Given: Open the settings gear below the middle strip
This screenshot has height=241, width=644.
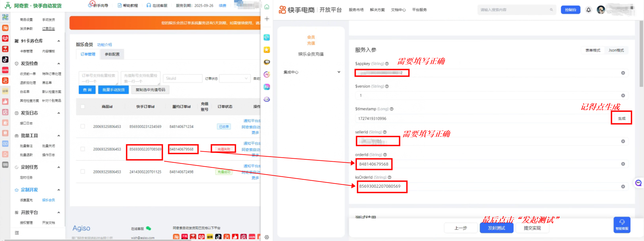Looking at the screenshot, I should pos(267,237).
